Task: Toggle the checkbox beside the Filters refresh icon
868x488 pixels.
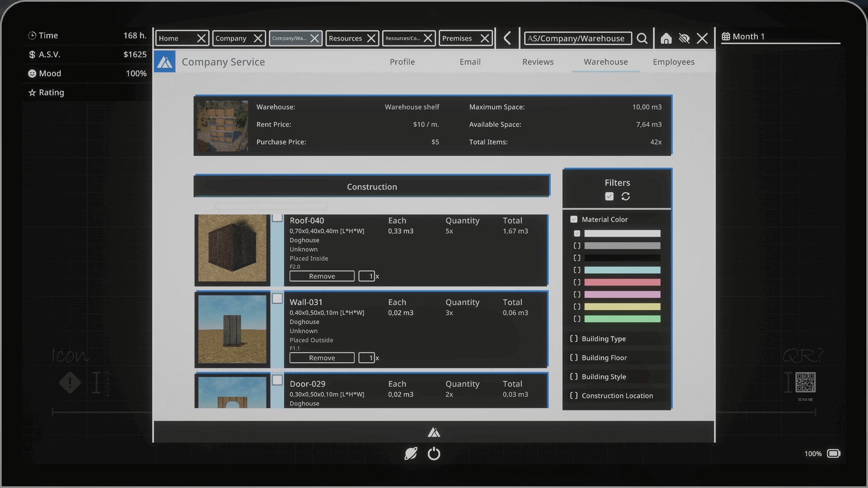Action: click(609, 197)
